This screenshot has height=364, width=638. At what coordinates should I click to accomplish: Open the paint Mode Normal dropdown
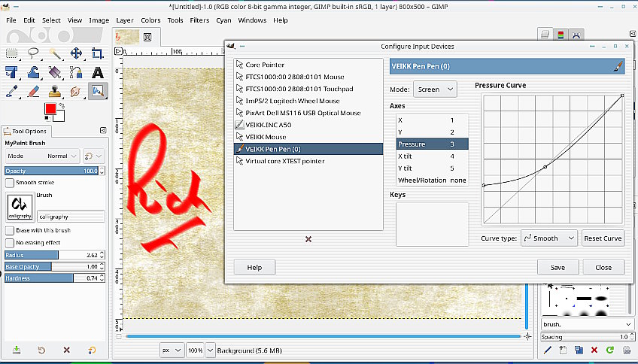tap(42, 156)
